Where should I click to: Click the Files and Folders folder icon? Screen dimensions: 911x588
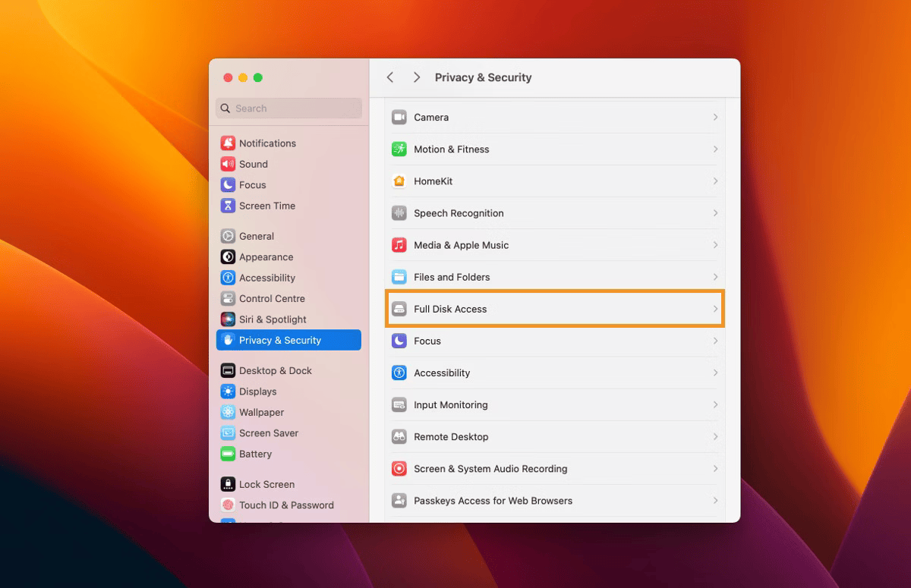click(399, 277)
